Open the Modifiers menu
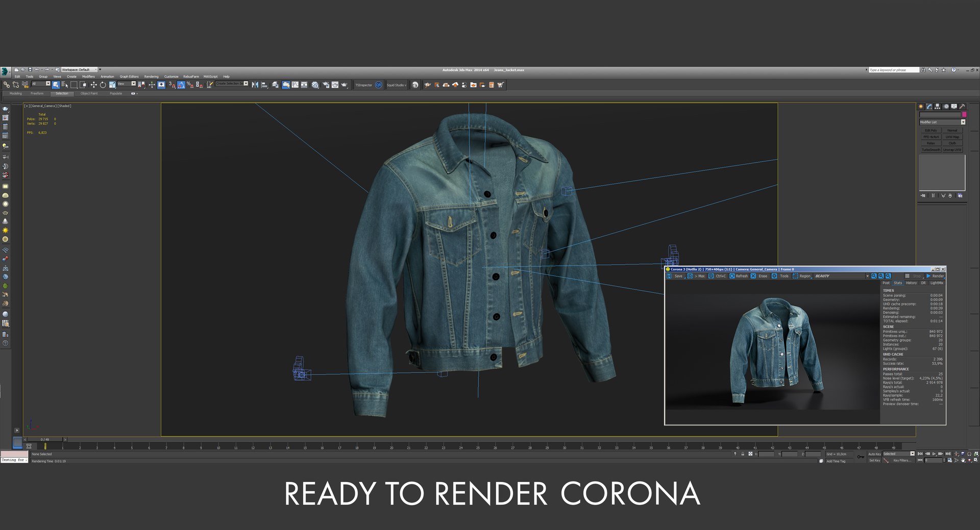Viewport: 980px width, 530px height. 88,77
